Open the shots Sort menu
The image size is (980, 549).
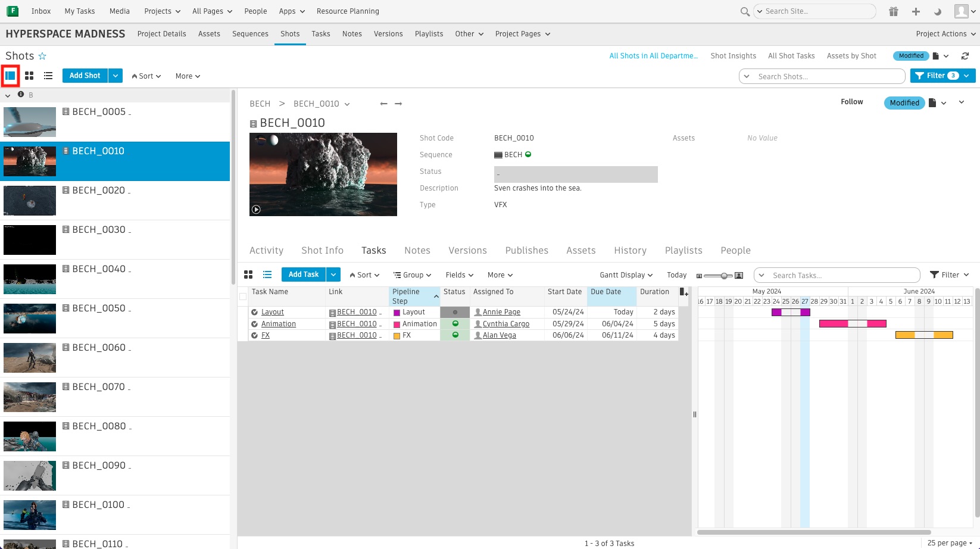click(x=146, y=76)
